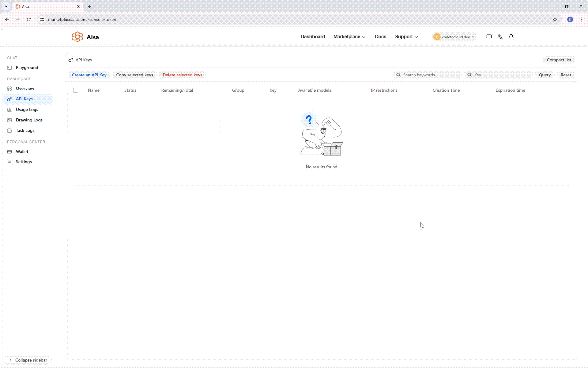The width and height of the screenshot is (588, 368).
Task: Open notifications bell icon
Action: [511, 37]
